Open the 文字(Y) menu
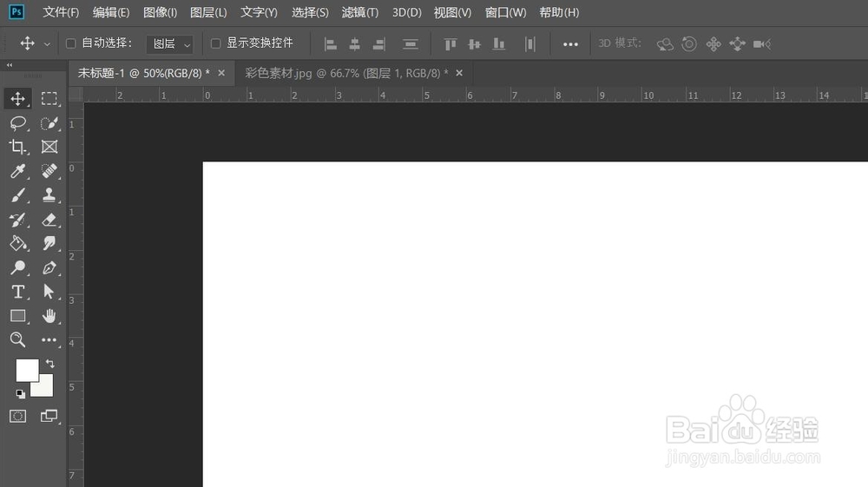Image resolution: width=868 pixels, height=487 pixels. pos(259,12)
